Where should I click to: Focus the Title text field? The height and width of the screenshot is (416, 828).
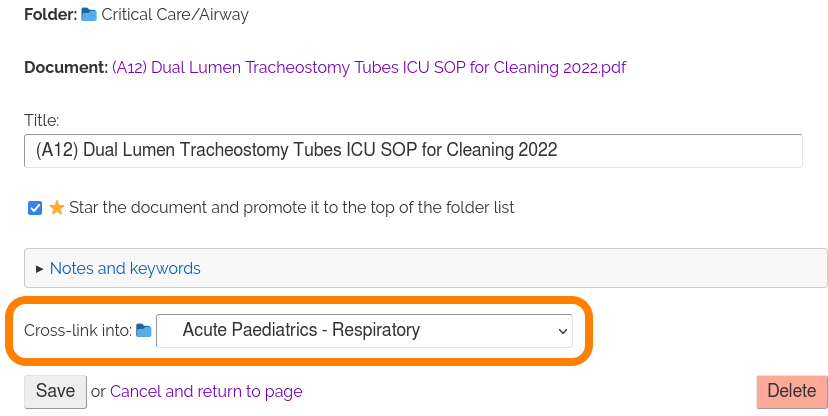412,151
